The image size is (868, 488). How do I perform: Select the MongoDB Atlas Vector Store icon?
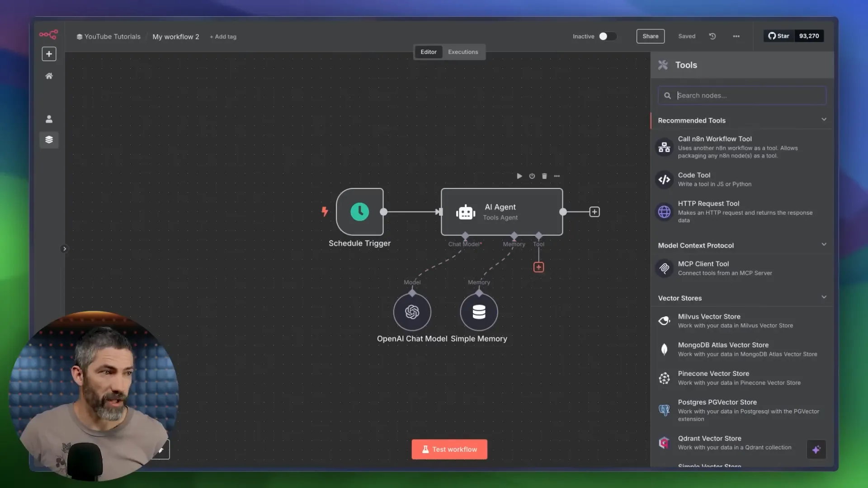pos(664,349)
